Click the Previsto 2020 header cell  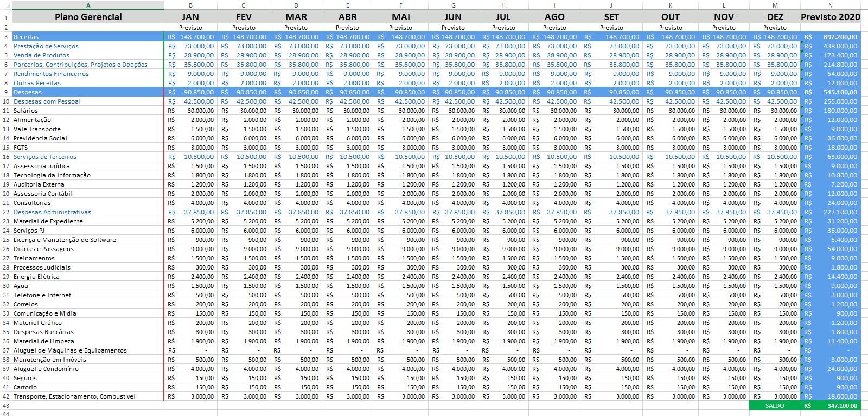point(830,17)
